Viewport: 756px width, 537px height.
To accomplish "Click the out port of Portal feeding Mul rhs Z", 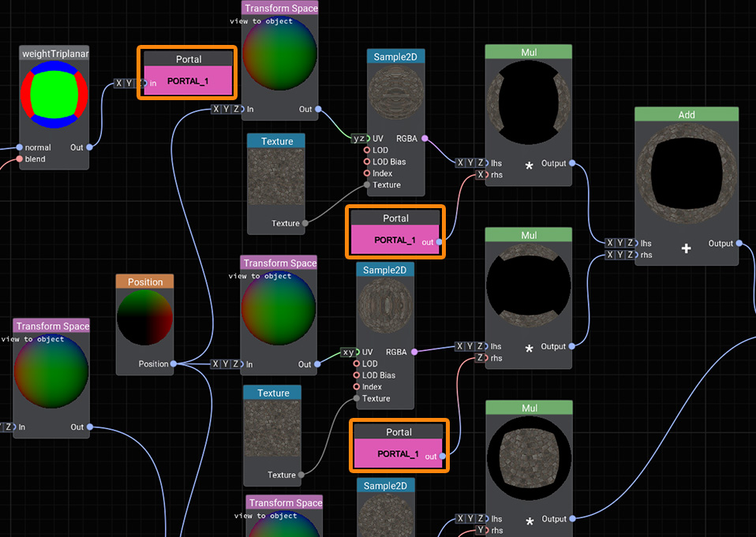I will 442,456.
